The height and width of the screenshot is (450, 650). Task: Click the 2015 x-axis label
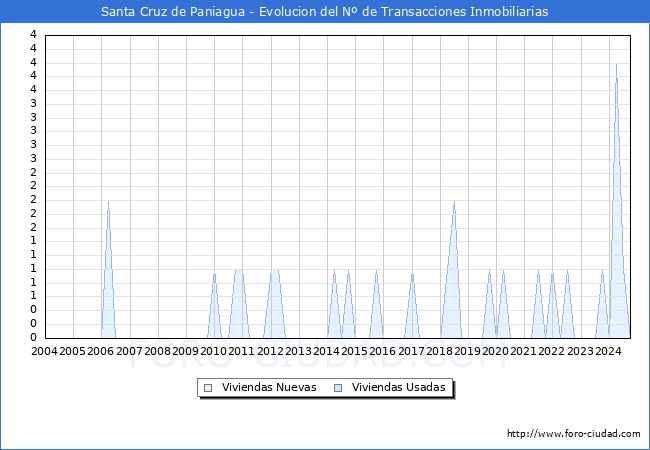tap(354, 351)
